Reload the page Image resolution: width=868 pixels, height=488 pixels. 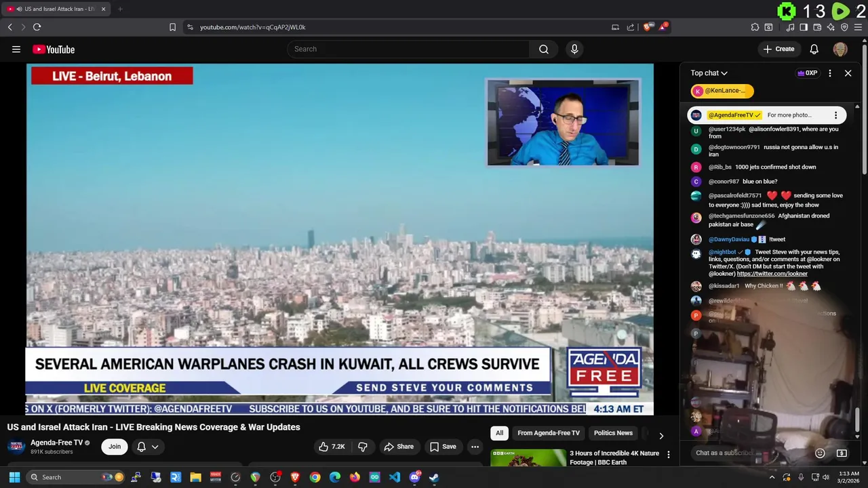(x=37, y=27)
